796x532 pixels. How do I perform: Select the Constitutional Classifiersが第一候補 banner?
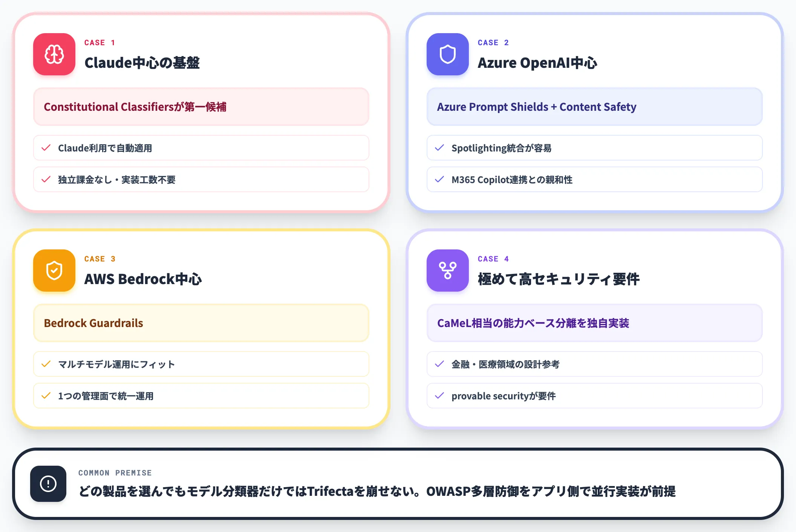[201, 107]
